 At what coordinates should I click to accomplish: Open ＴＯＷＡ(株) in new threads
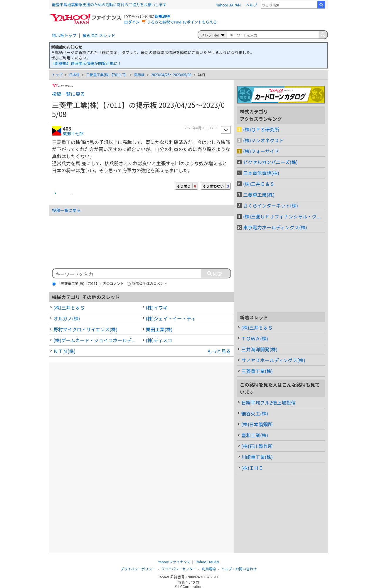[255, 339]
